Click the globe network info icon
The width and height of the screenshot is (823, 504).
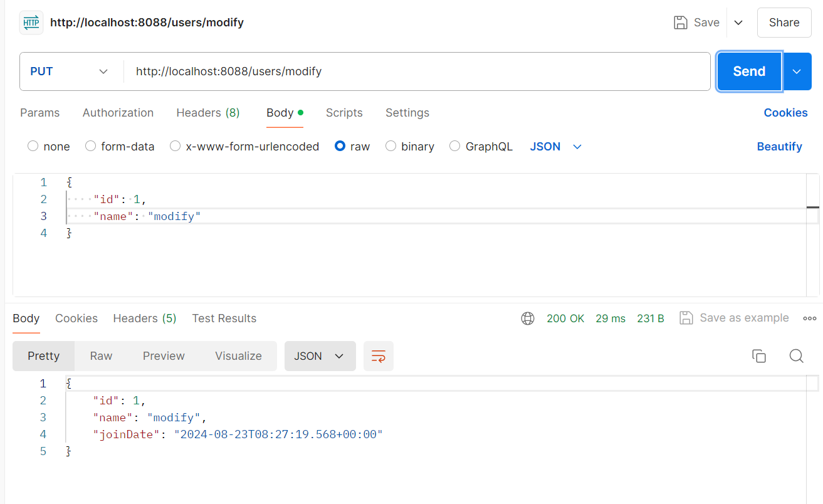click(x=528, y=318)
